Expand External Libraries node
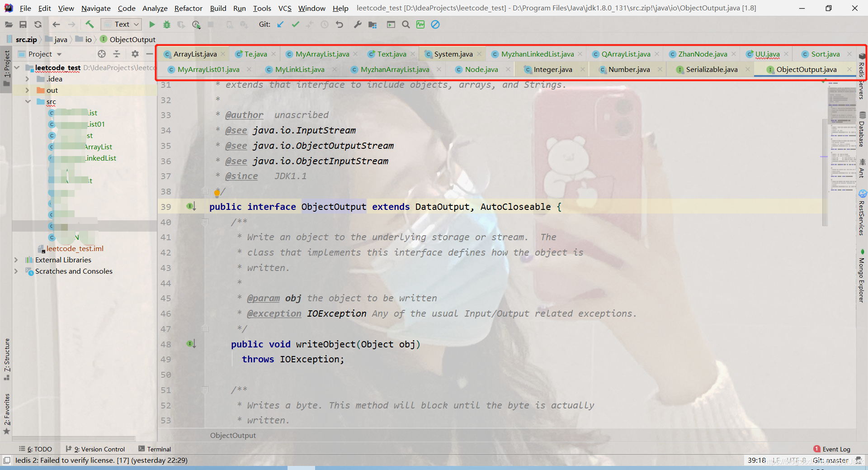868x470 pixels. (x=16, y=260)
